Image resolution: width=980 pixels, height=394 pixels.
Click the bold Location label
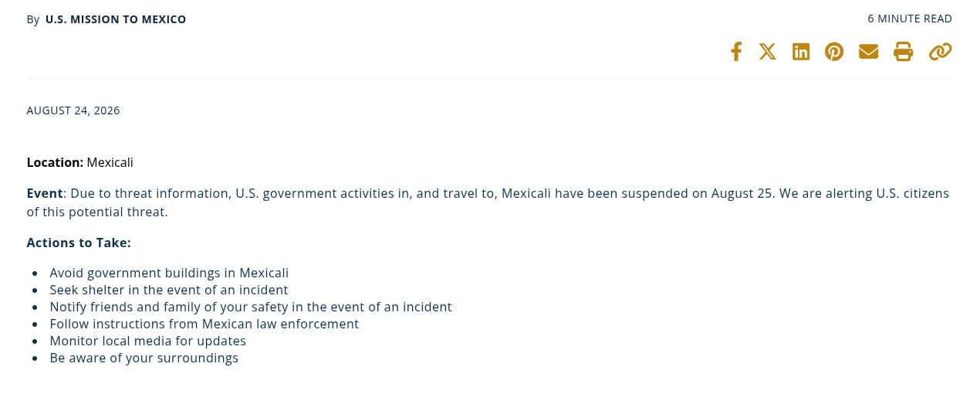pyautogui.click(x=55, y=162)
